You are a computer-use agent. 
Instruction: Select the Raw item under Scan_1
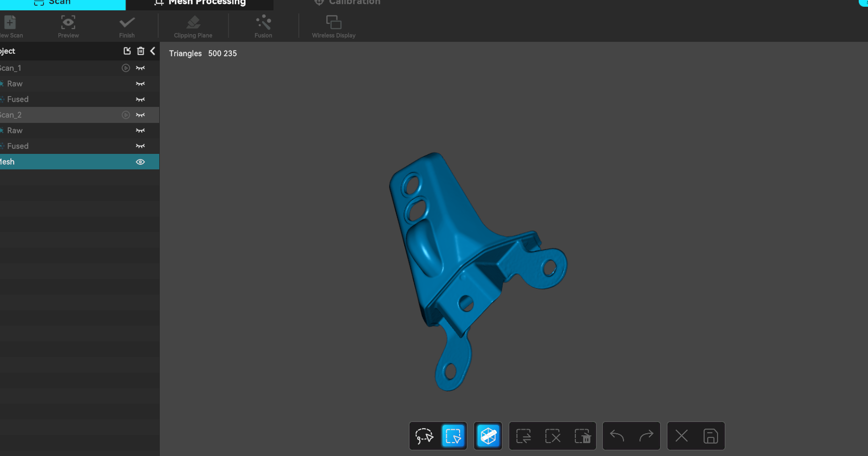click(x=15, y=84)
